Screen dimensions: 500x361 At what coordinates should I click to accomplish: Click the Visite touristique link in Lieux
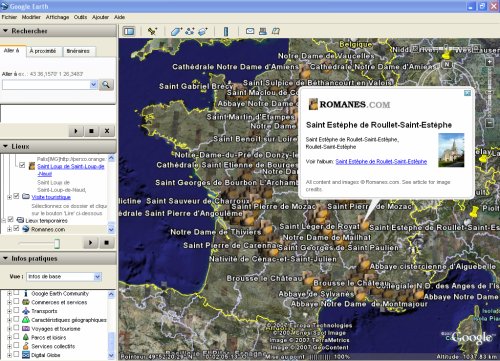click(51, 197)
